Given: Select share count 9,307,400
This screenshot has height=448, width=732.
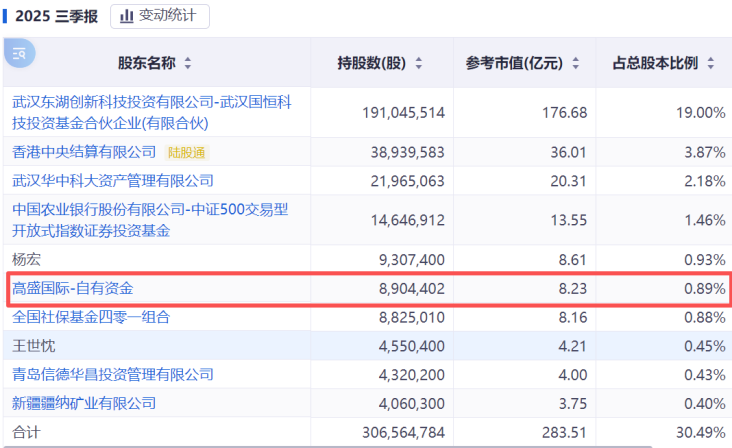Looking at the screenshot, I should 412,259.
